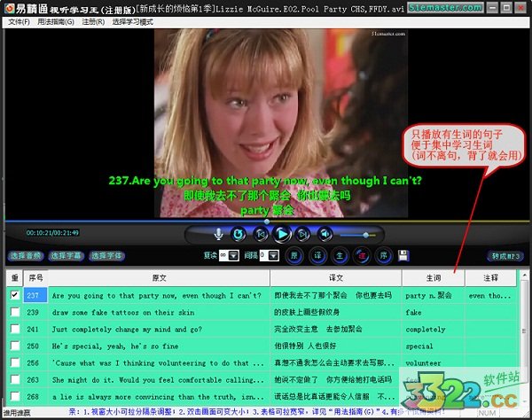Toggle translation display (译) button
Image resolution: width=532 pixels, height=420 pixels.
(x=317, y=255)
